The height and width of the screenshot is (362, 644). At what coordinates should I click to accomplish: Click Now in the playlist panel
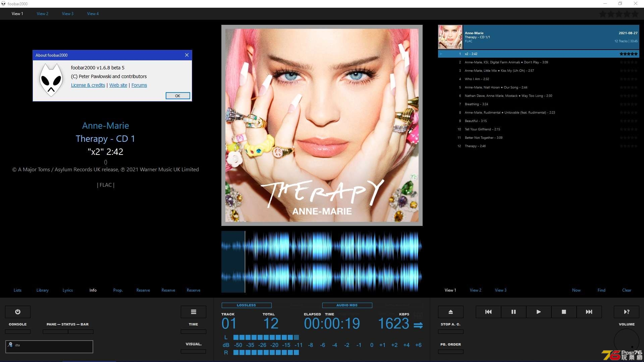click(x=576, y=290)
